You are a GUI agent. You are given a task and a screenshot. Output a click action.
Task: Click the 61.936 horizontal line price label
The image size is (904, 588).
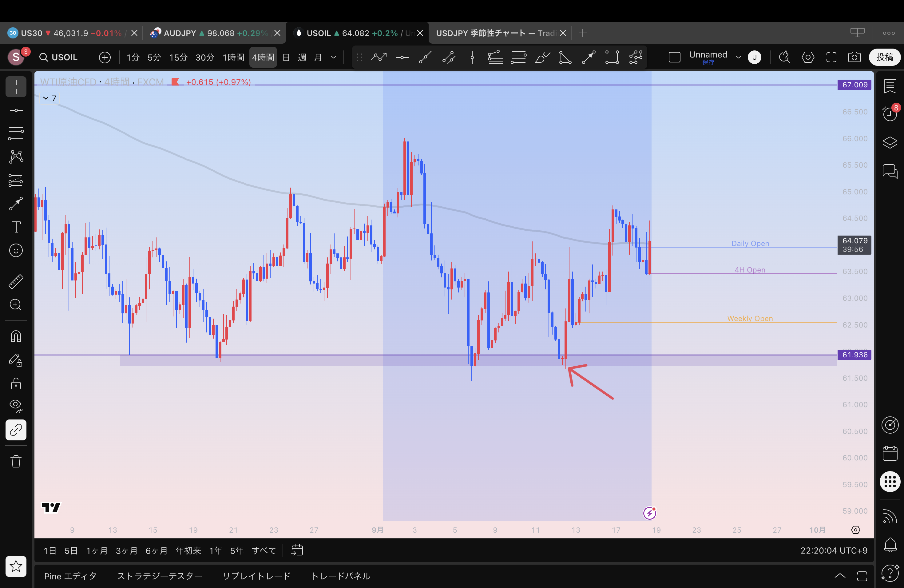[x=854, y=355]
